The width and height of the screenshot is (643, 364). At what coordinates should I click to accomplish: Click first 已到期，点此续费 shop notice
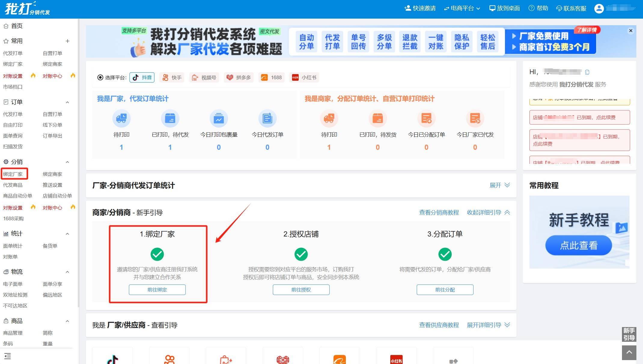click(x=580, y=117)
